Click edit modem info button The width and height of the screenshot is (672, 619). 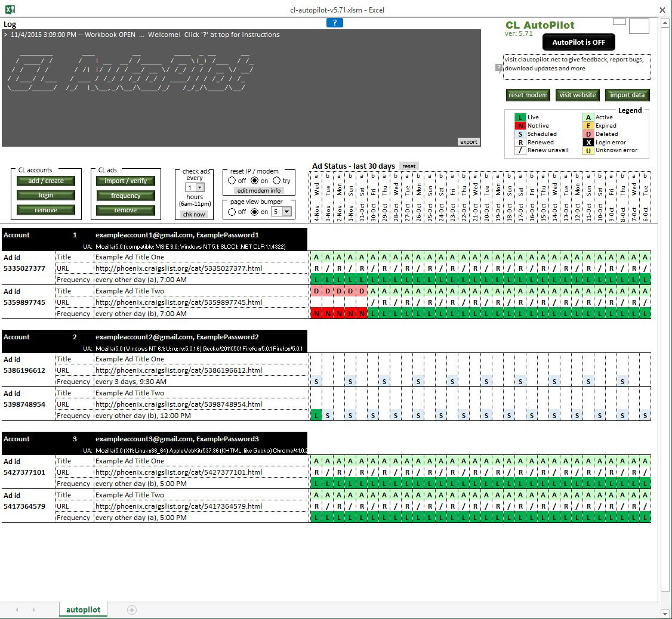[259, 191]
